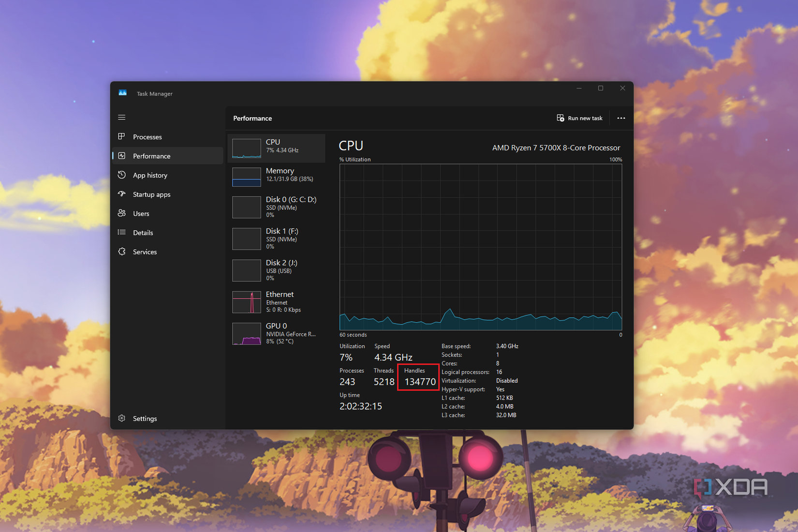Image resolution: width=798 pixels, height=532 pixels.
Task: Open the Details page
Action: click(x=167, y=233)
